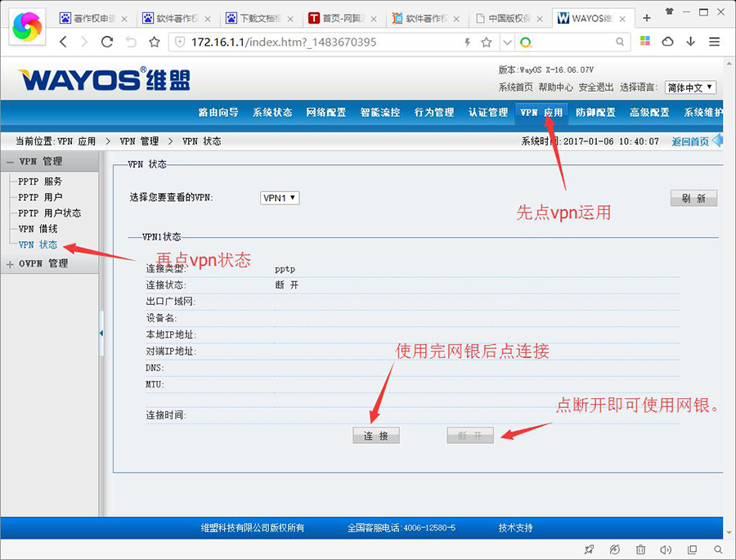Click the 连接 connect button
736x560 pixels.
tap(376, 436)
